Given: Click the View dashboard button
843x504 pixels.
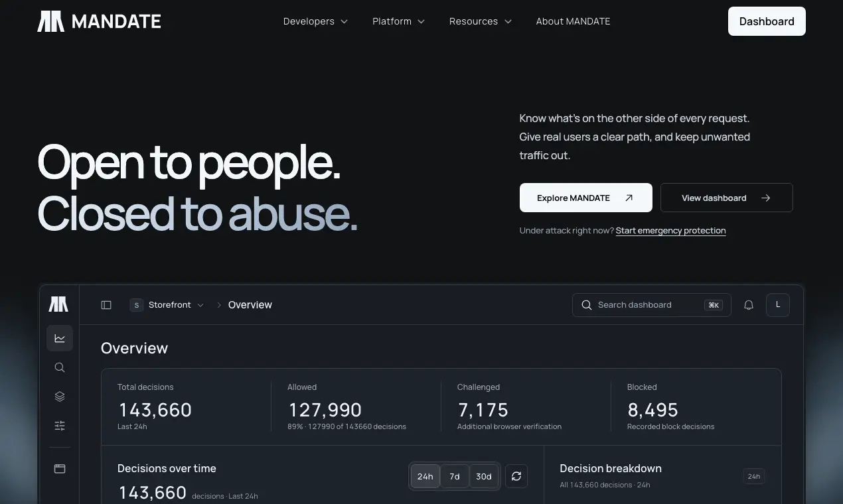Looking at the screenshot, I should point(726,198).
